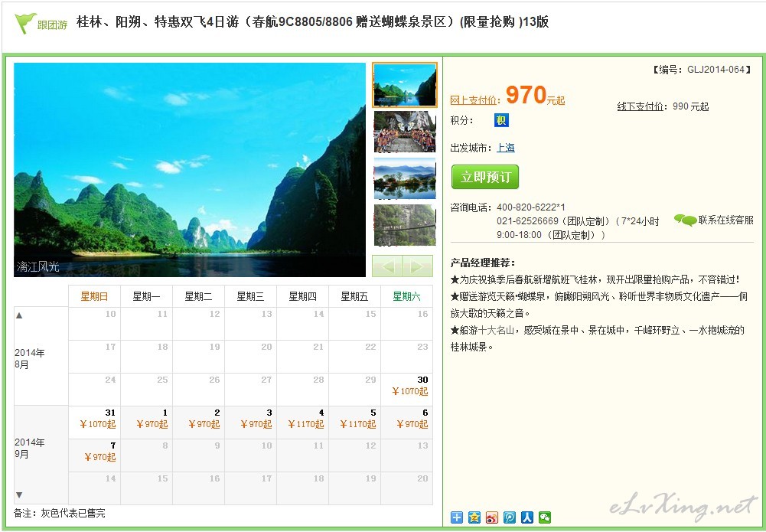Open the 上海 departure city link
The image size is (766, 532).
(x=506, y=148)
